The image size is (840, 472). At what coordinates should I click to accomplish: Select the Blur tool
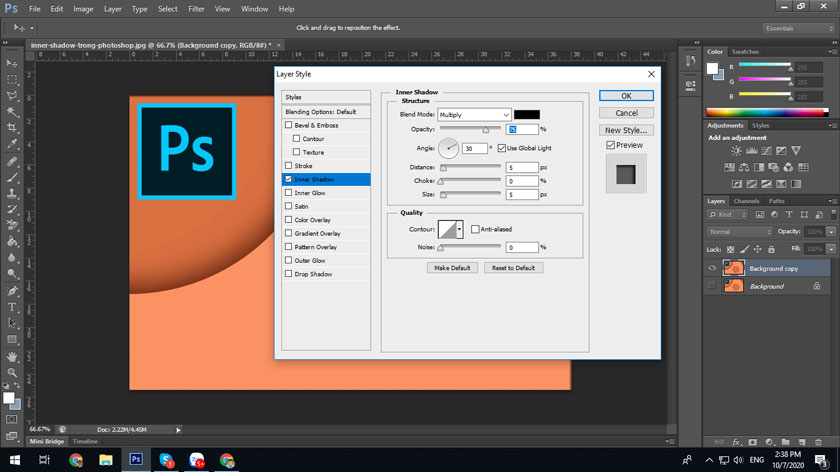coord(12,258)
